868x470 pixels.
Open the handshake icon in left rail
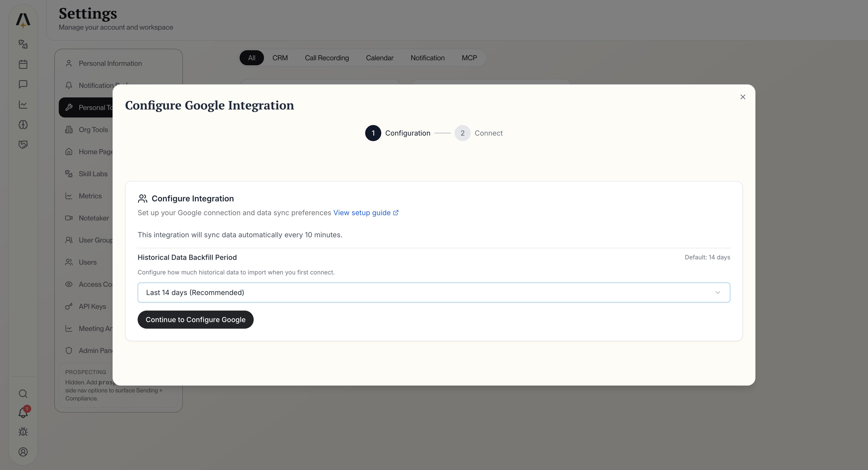coord(23,145)
